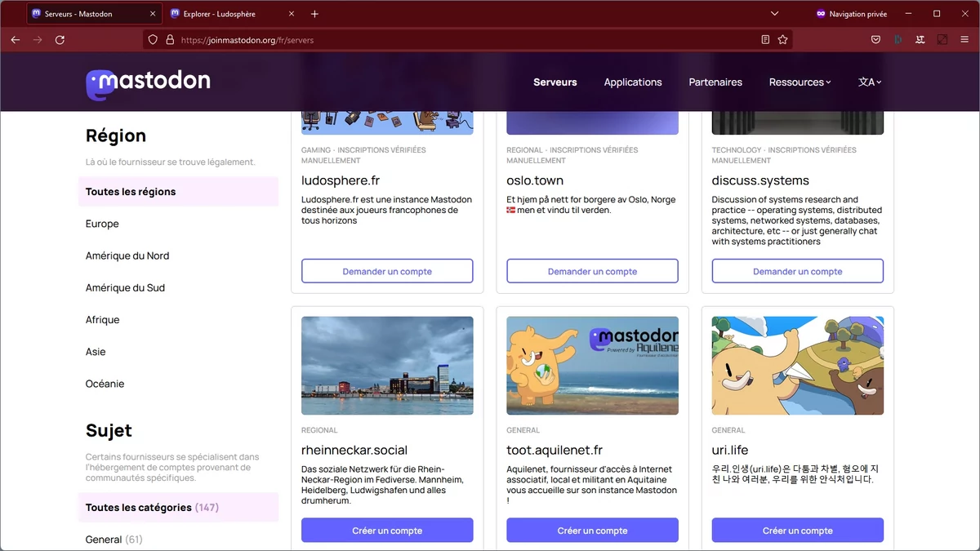The image size is (980, 551).
Task: Create an account on toot.aquilenet.fr
Action: [x=592, y=531]
